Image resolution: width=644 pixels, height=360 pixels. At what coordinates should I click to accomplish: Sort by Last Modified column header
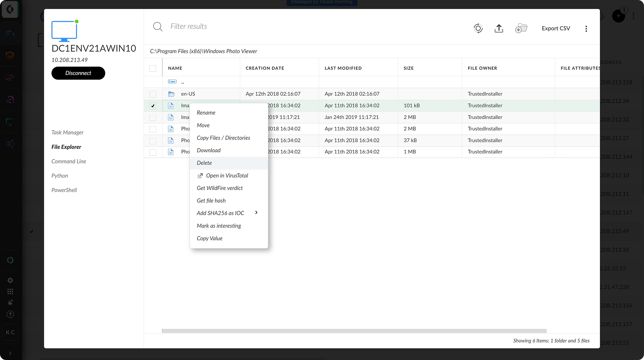343,68
